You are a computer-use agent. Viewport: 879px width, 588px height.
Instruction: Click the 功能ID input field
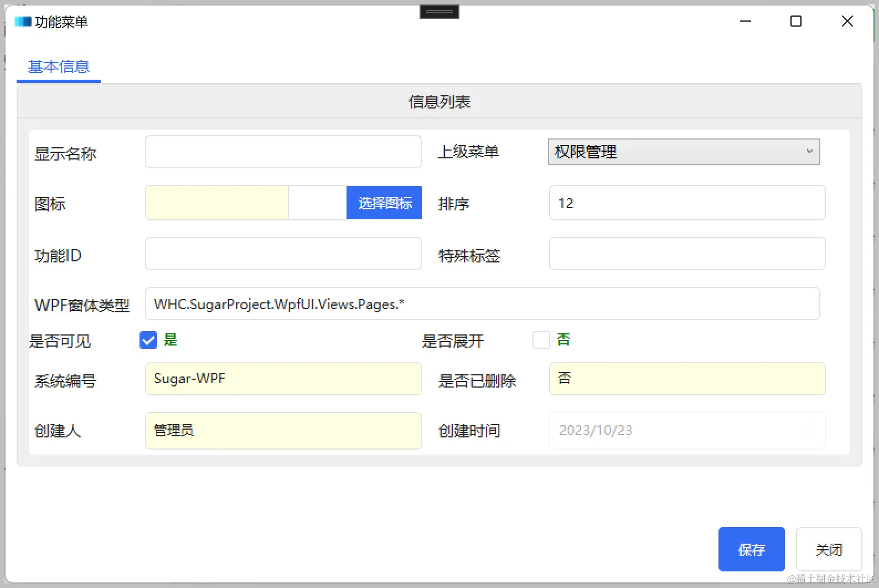[x=283, y=254]
